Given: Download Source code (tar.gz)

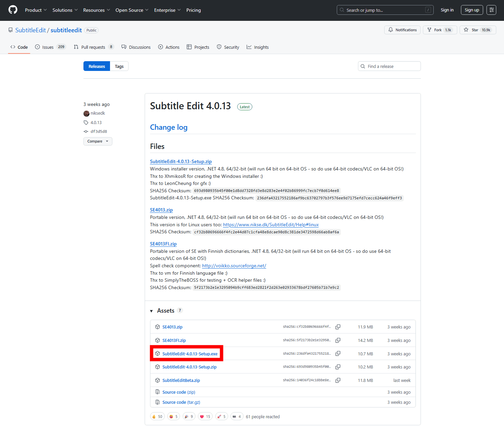Looking at the screenshot, I should pyautogui.click(x=181, y=402).
